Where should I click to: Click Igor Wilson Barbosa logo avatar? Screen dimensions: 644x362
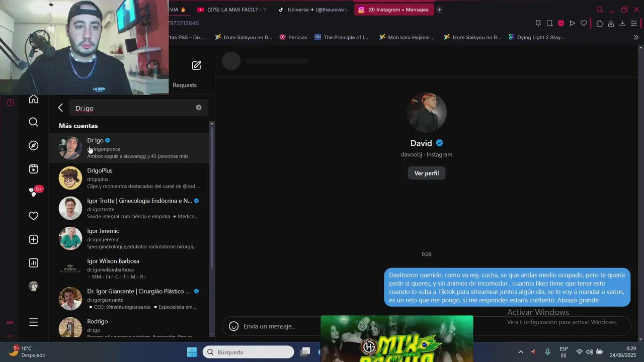tap(70, 268)
